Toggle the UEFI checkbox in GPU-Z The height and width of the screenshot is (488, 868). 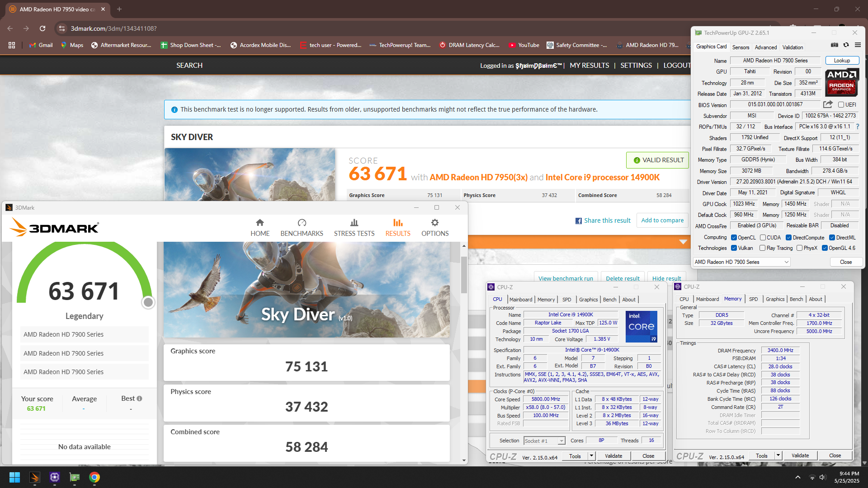click(x=841, y=105)
